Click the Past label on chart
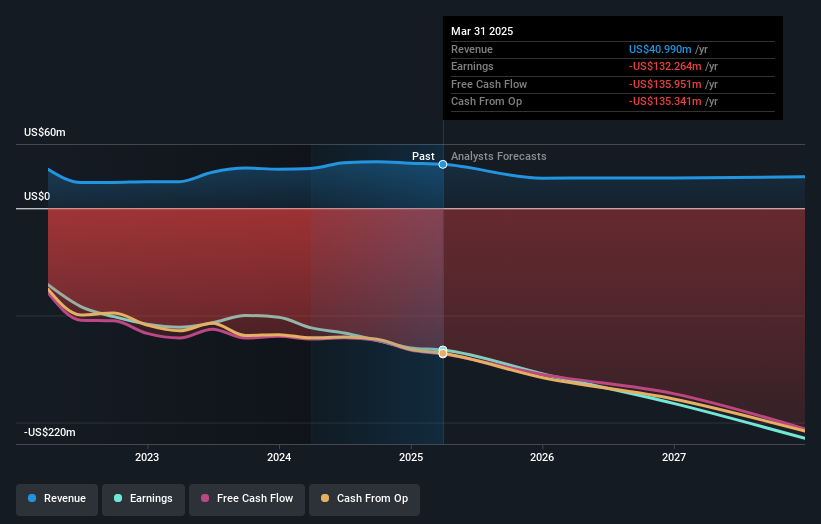This screenshot has height=524, width=821. pyautogui.click(x=423, y=157)
